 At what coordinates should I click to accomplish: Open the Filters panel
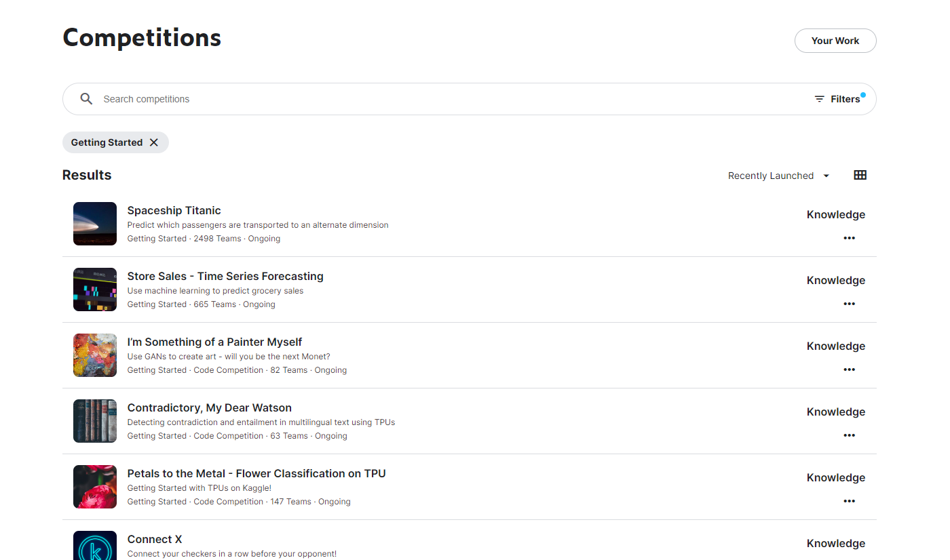(x=838, y=99)
